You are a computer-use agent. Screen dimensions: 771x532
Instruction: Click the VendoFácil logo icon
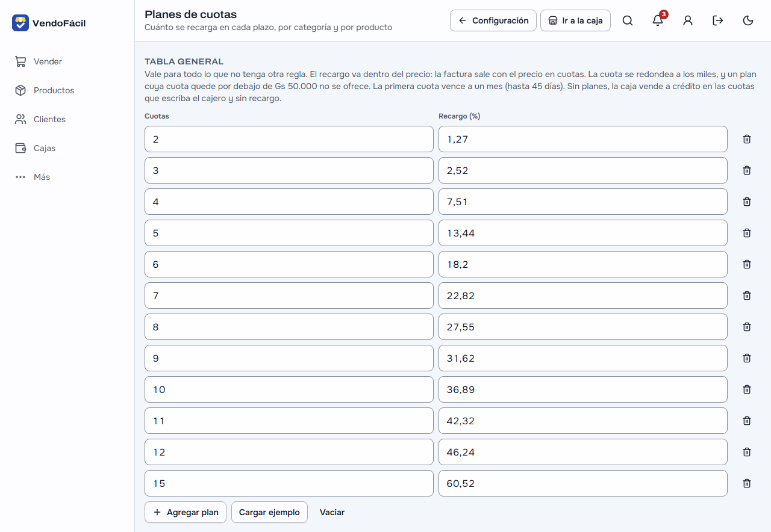tap(20, 23)
